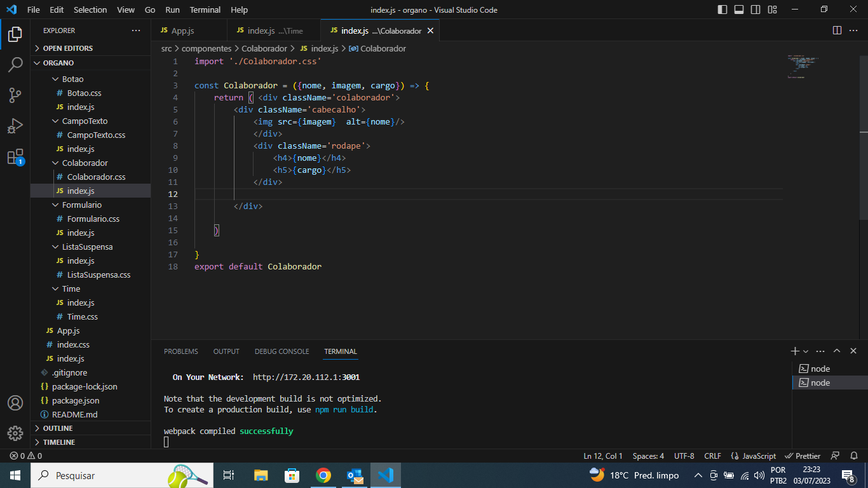Open Formulario.css in the explorer
The width and height of the screenshot is (868, 488).
(90, 219)
